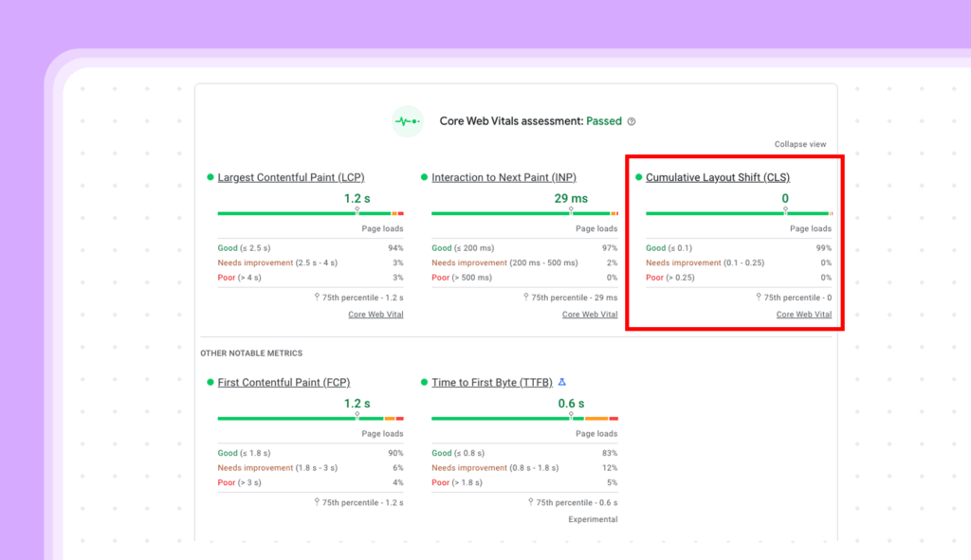Click the blue experimental flask icon beside TTFB
971x560 pixels.
click(x=561, y=382)
